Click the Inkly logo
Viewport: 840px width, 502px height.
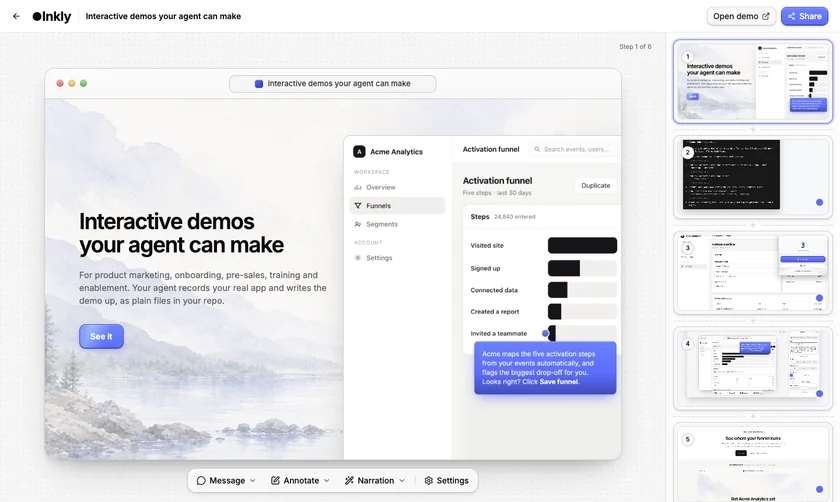(x=51, y=17)
